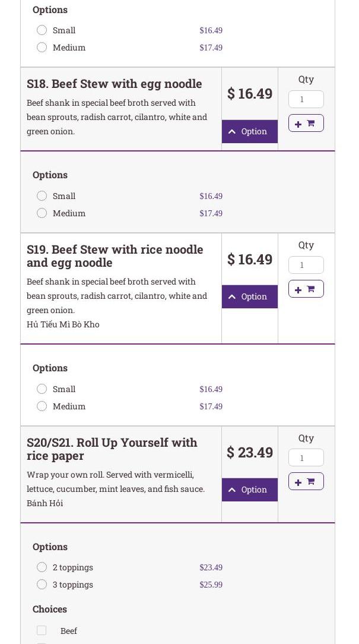Click the S20/S21 Roll Up Yourself title
This screenshot has height=644, width=359.
(112, 449)
